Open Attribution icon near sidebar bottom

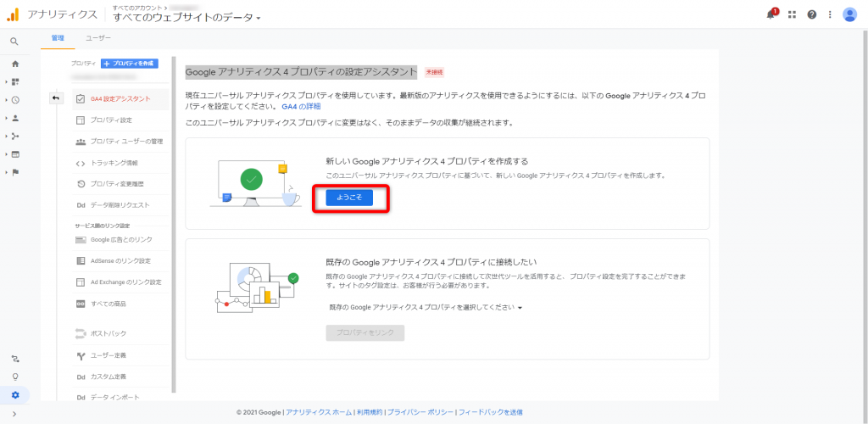click(x=15, y=359)
